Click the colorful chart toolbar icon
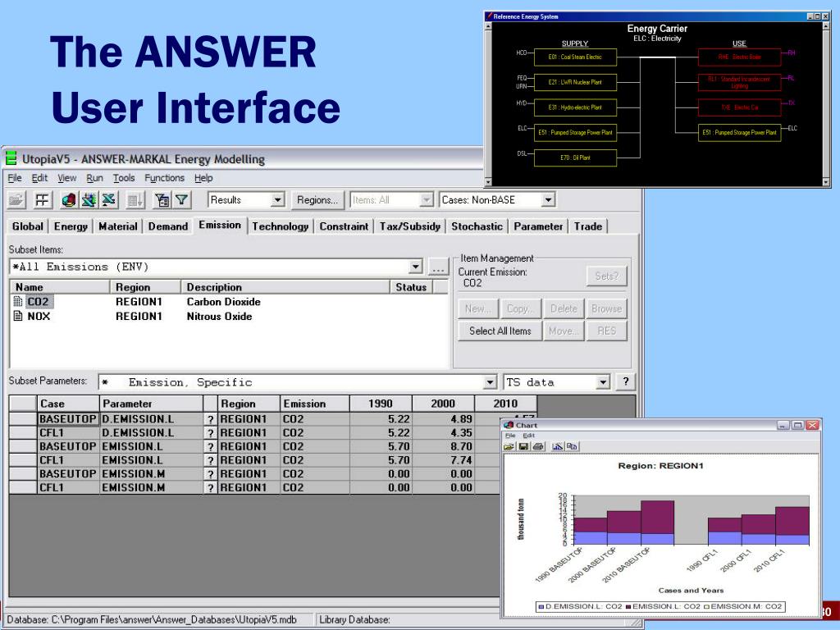The image size is (840, 630). (x=68, y=200)
